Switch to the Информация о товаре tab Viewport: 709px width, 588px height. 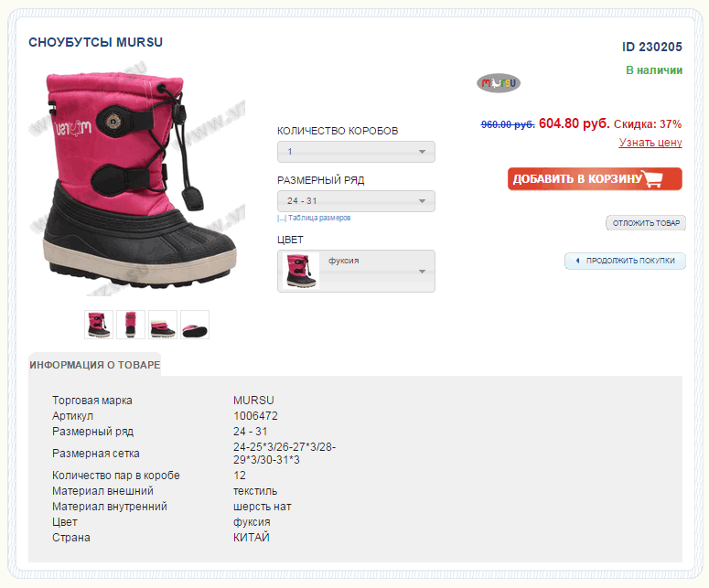94,365
